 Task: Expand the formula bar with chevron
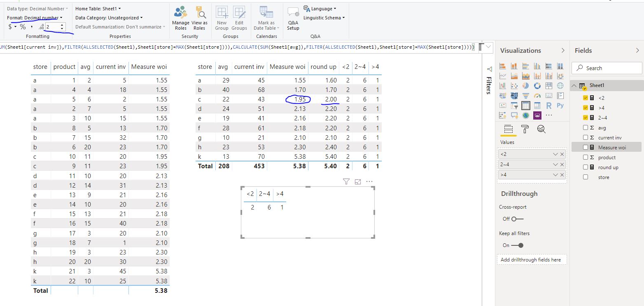(488, 47)
